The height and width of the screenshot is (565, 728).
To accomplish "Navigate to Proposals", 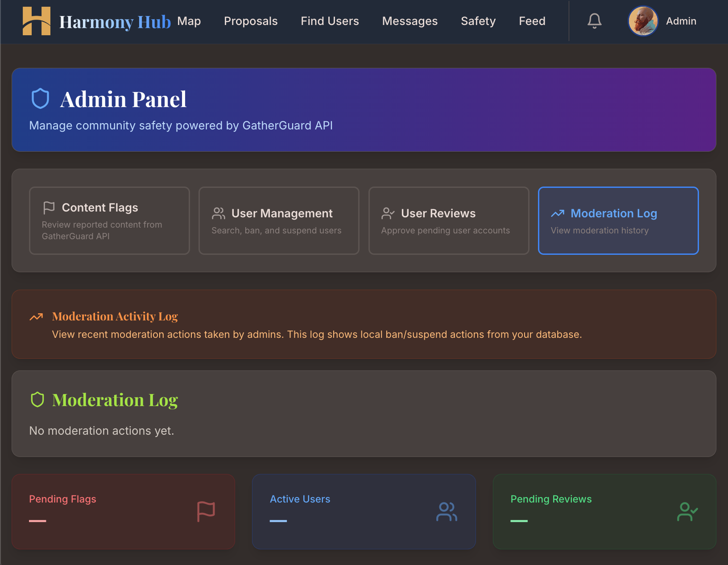I will click(x=251, y=21).
